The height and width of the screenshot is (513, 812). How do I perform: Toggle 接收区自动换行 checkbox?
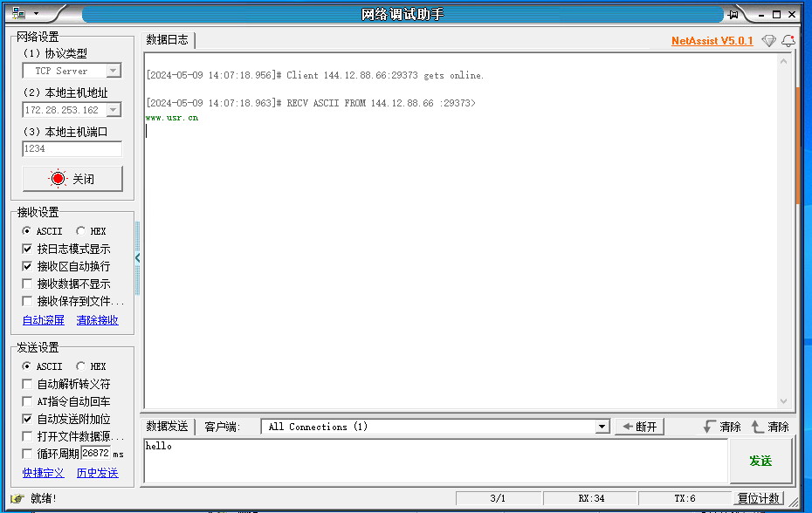[x=27, y=267]
